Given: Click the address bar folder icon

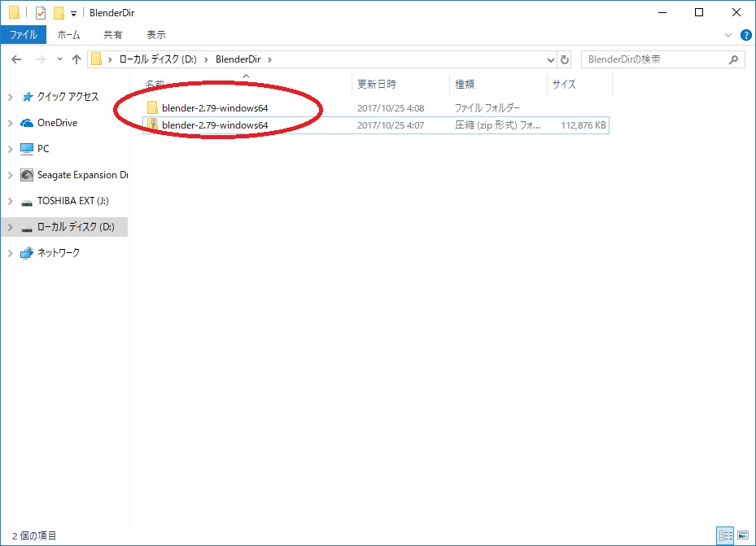Looking at the screenshot, I should pyautogui.click(x=96, y=59).
